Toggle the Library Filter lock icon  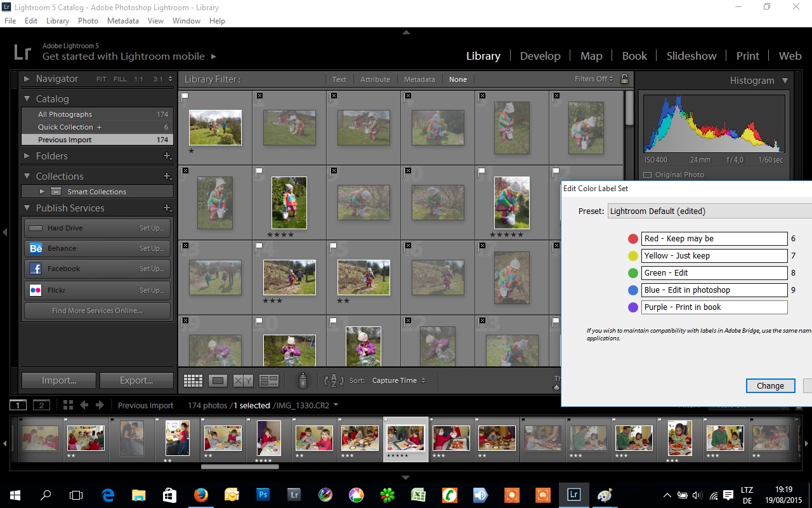pyautogui.click(x=624, y=79)
